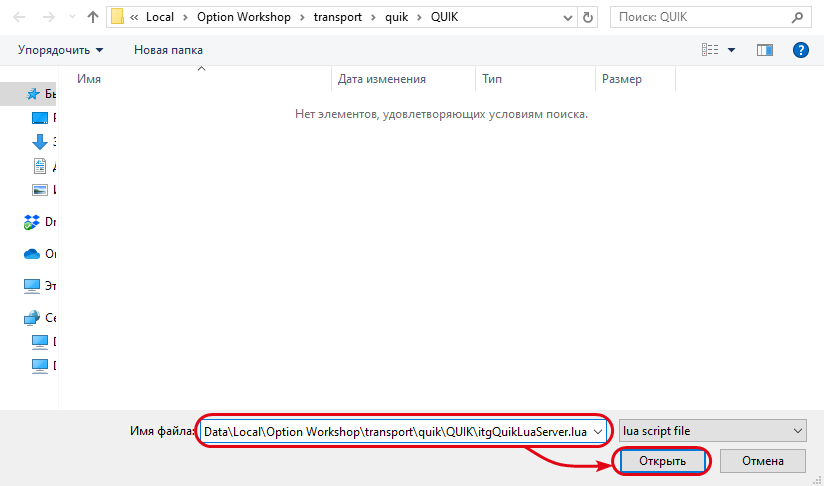Image resolution: width=824 pixels, height=486 pixels.
Task: Click the Quick access star icon
Action: click(x=34, y=94)
